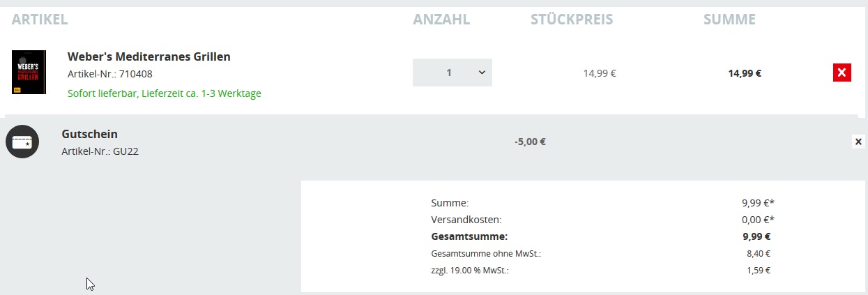Click the bold Gesamtsumme label

(469, 236)
